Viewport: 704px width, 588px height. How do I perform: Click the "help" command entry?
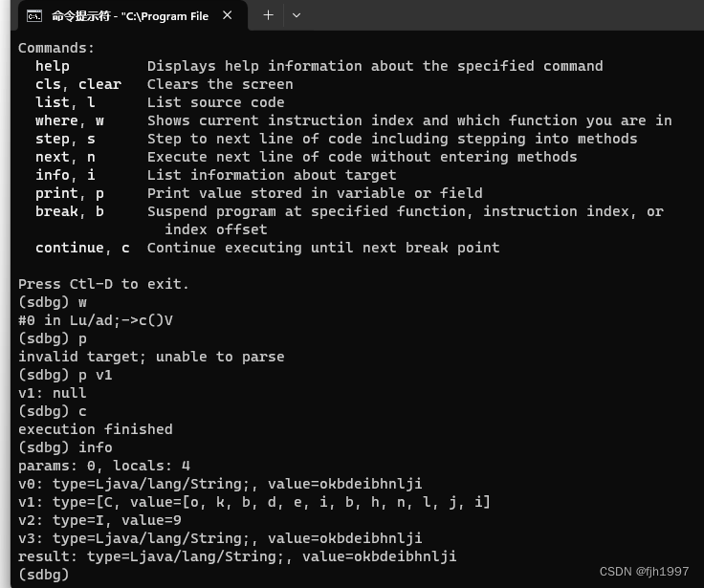(53, 66)
